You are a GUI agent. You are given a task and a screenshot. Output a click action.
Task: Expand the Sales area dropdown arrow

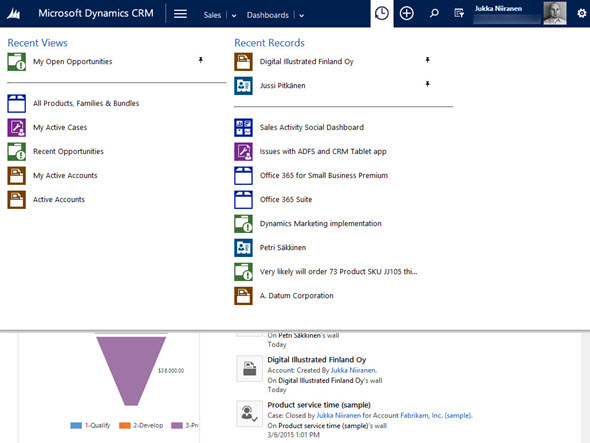pos(234,15)
